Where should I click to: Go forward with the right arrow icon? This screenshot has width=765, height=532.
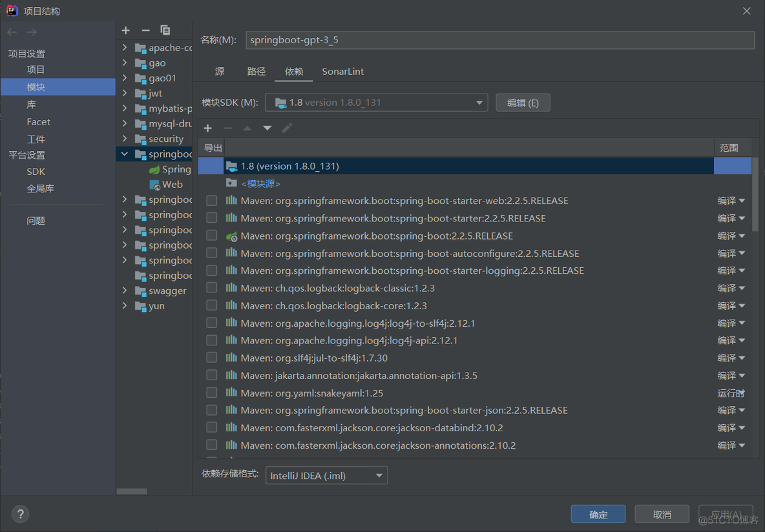[32, 32]
